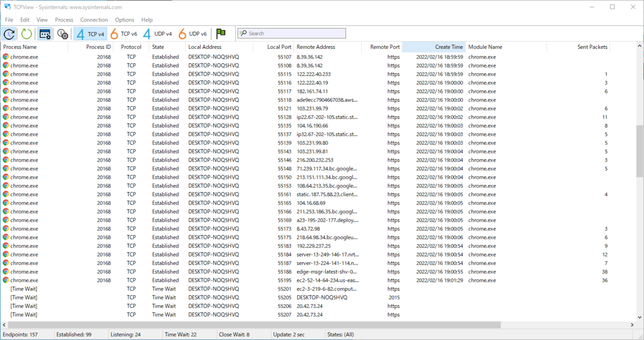
Task: Click Endpoints: 157 in status bar
Action: pyautogui.click(x=20, y=335)
